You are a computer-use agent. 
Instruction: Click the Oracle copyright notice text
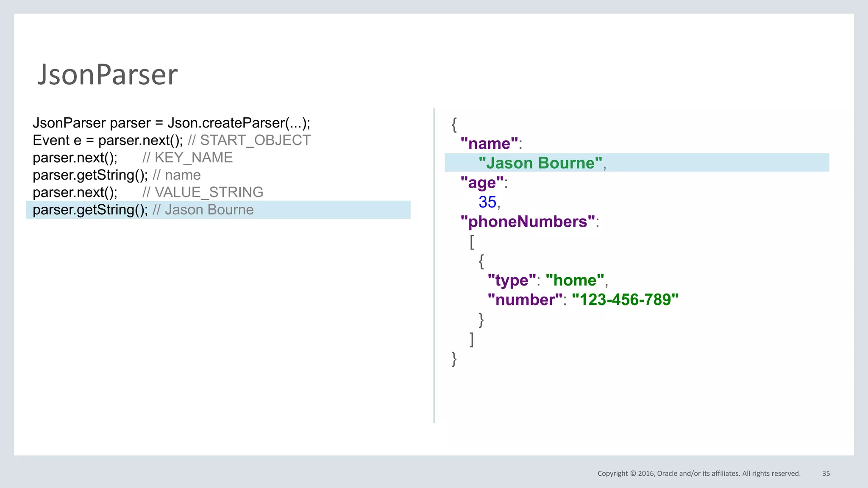coord(698,474)
